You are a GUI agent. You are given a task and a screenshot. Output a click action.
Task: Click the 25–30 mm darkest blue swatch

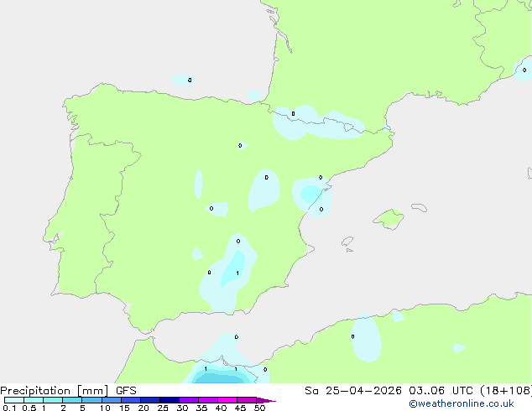[x=170, y=400]
